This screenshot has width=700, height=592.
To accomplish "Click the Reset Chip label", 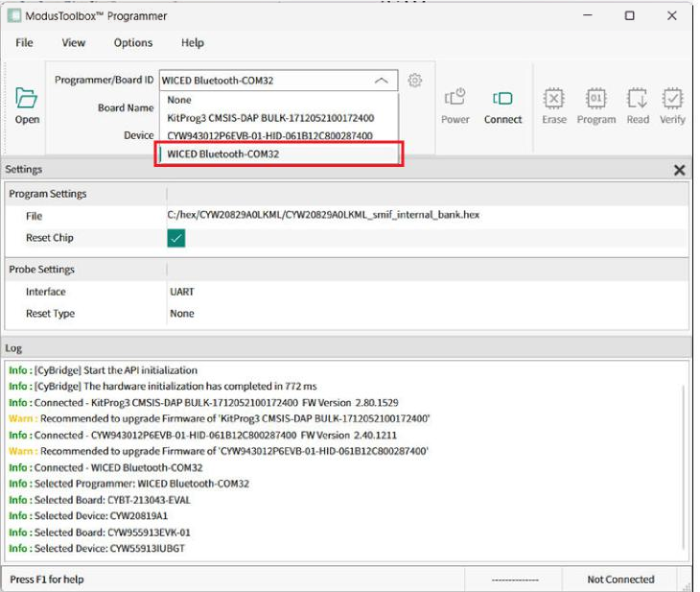I will click(x=50, y=238).
